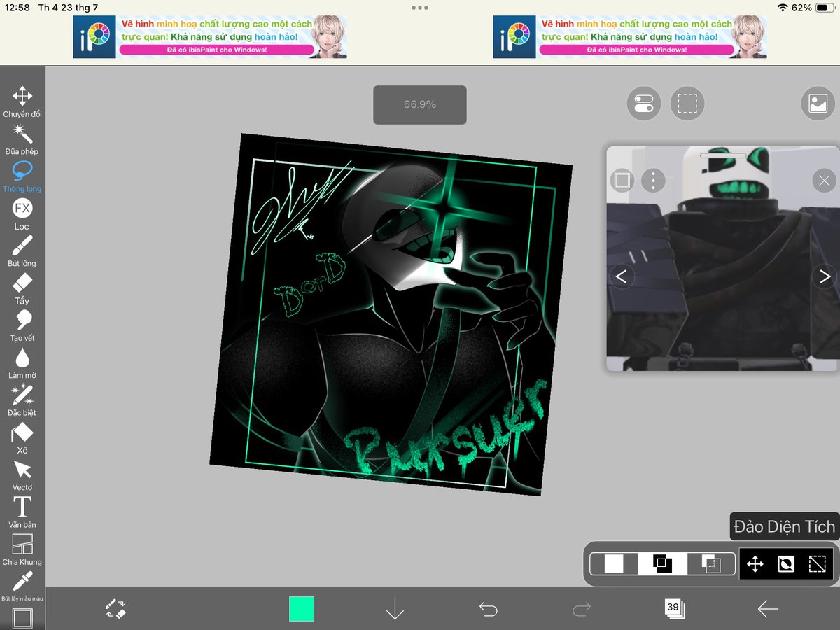The width and height of the screenshot is (840, 630).
Task: Switch to the white new-selection mode tab
Action: (x=615, y=563)
